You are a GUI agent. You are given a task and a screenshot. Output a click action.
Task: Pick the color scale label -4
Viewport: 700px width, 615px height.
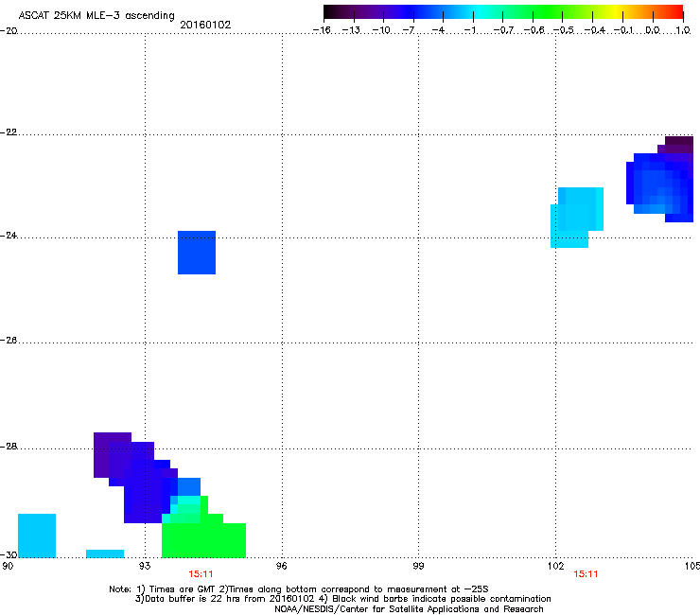pos(438,30)
